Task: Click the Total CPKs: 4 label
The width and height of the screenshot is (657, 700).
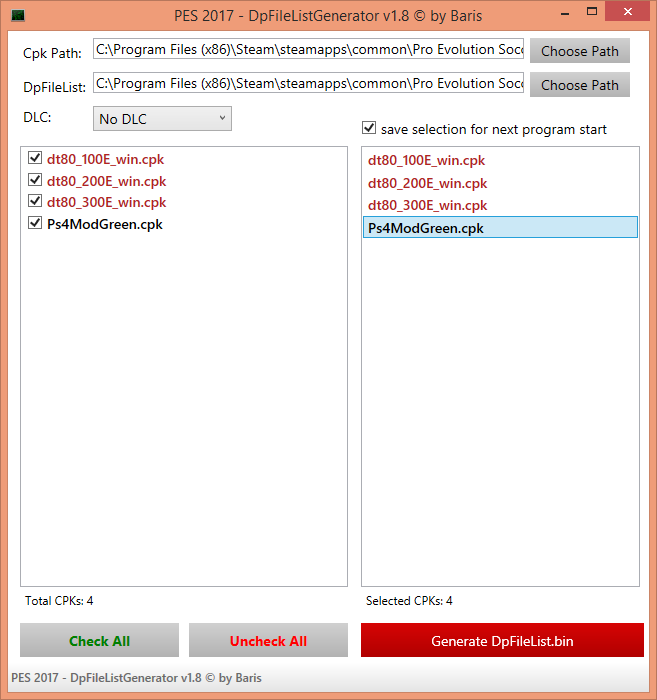Action: 59,601
